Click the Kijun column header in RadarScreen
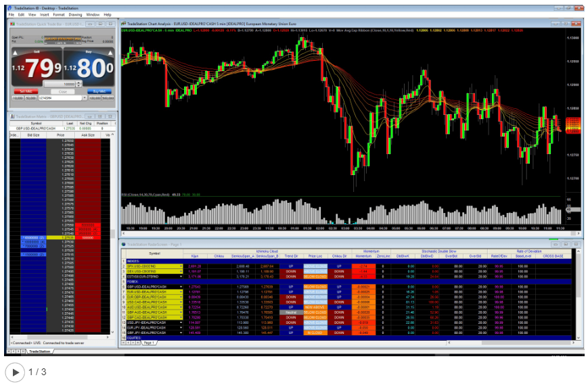This screenshot has width=588, height=388. pyautogui.click(x=195, y=256)
